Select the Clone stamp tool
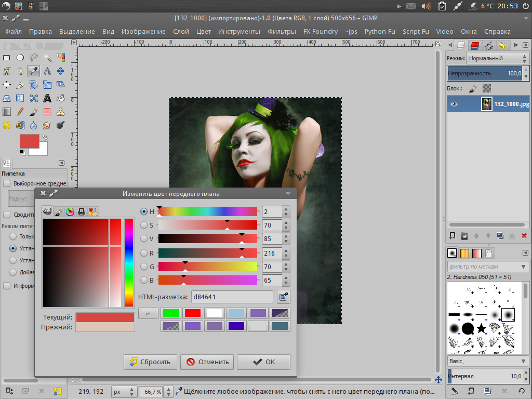Screen dimensions: 532x399 61,112
